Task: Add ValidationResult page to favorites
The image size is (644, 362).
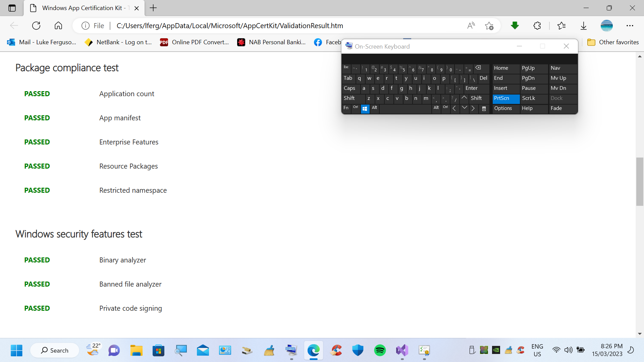Action: pos(489,25)
